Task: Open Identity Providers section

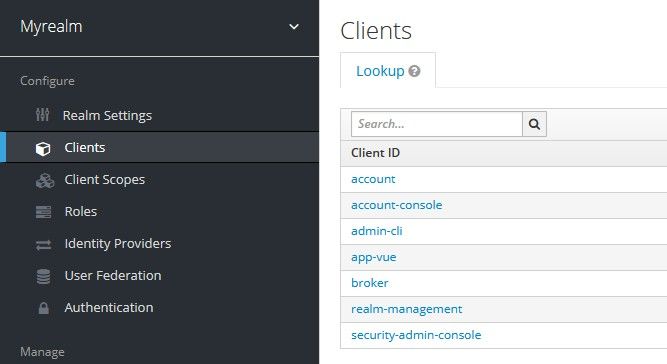Action: point(118,244)
